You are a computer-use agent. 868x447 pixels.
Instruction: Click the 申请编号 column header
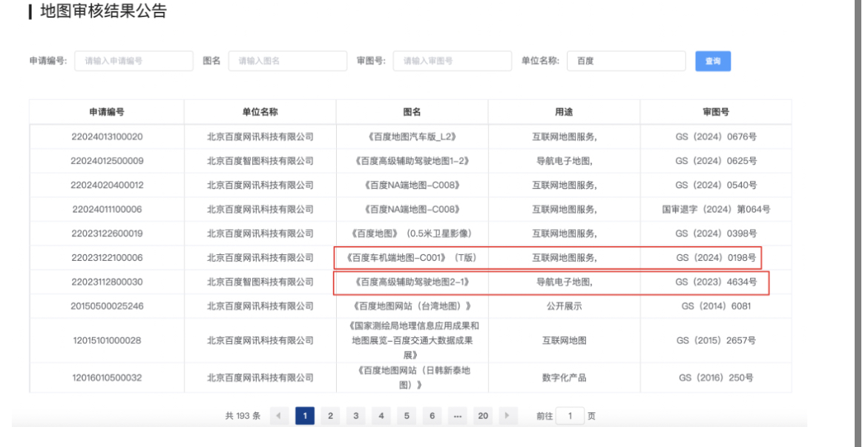tap(107, 112)
